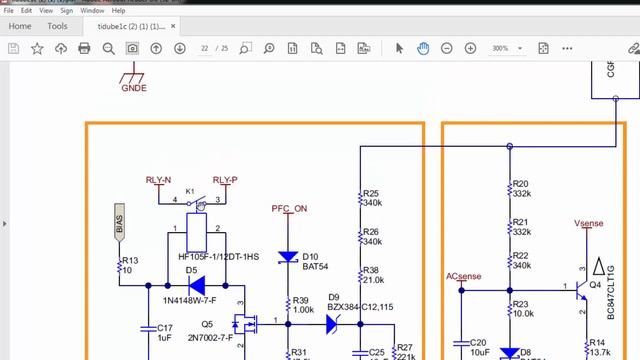Select the Hand pan tool
Viewport: 640px width, 360px height.
click(x=423, y=49)
